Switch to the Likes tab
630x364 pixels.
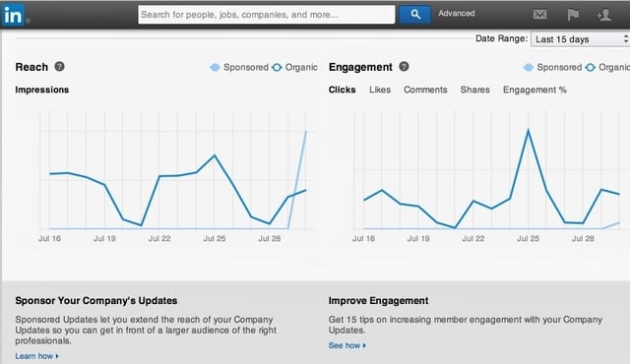[x=380, y=90]
